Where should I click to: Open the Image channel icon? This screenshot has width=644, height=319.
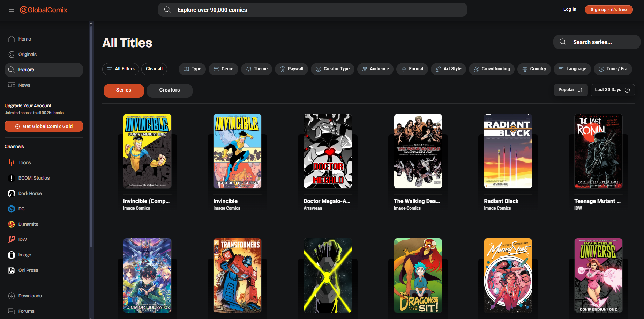point(12,255)
